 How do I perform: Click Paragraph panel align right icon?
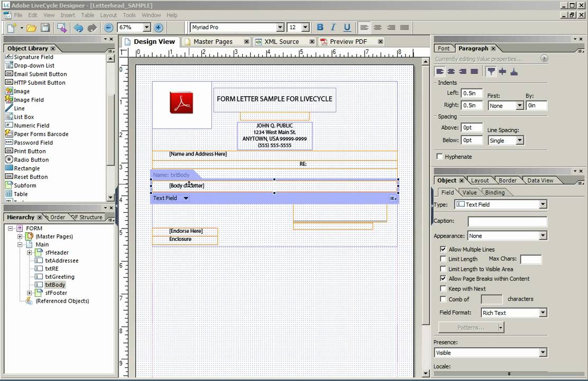[x=463, y=71]
